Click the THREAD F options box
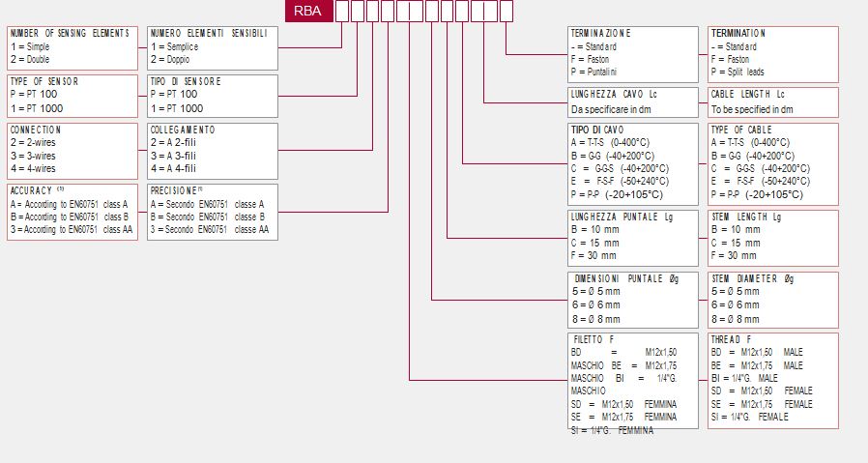This screenshot has width=868, height=463. [772, 380]
